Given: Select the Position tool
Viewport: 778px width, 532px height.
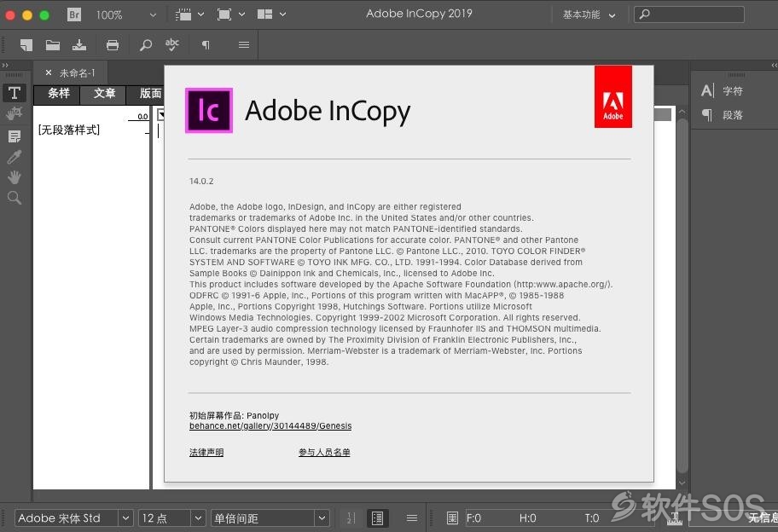Looking at the screenshot, I should click(15, 113).
